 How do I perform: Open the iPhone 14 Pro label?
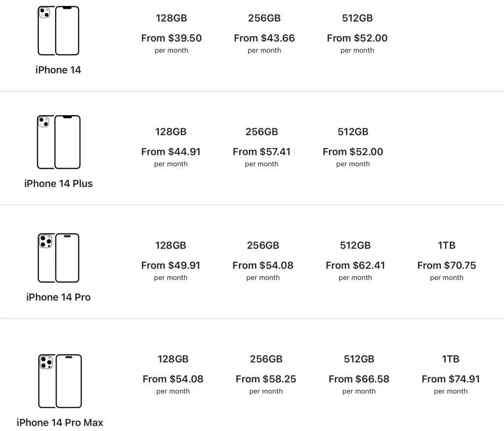[59, 297]
